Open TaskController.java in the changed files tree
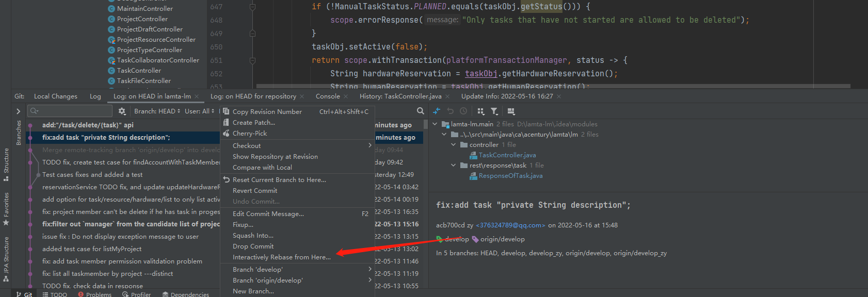 click(507, 155)
